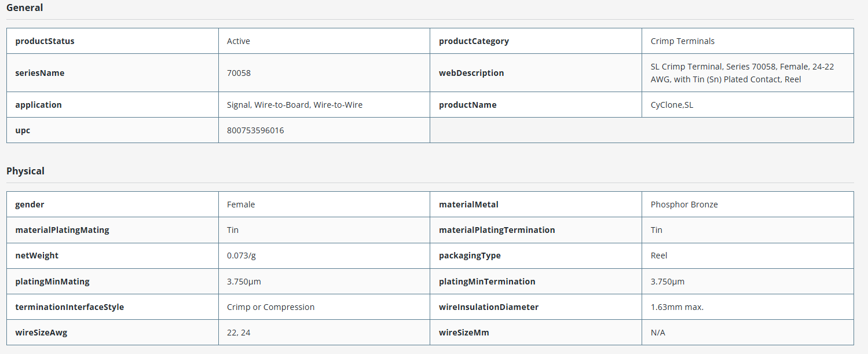
Task: Click the Physical section heading
Action: 25,171
